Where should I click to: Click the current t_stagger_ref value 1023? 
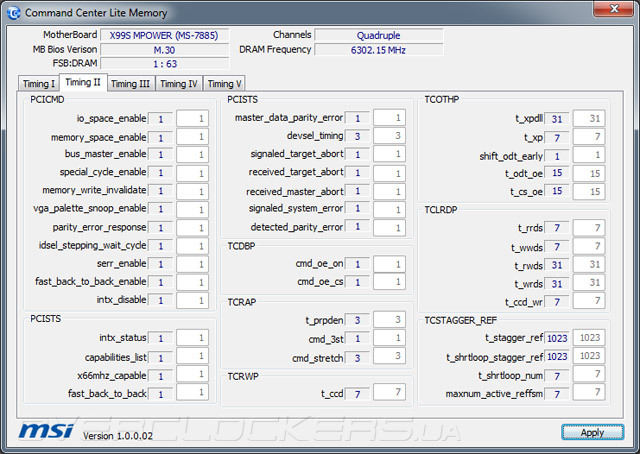pyautogui.click(x=557, y=338)
